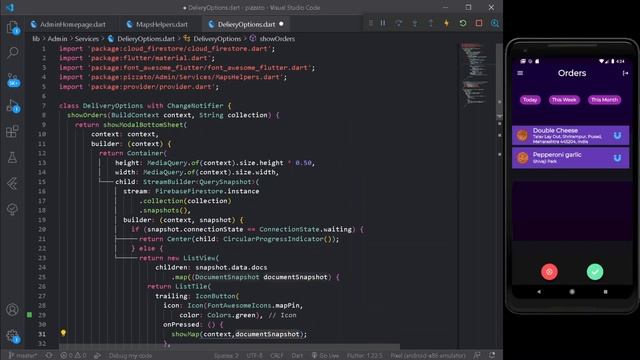Open master branch in status bar

(x=23, y=356)
